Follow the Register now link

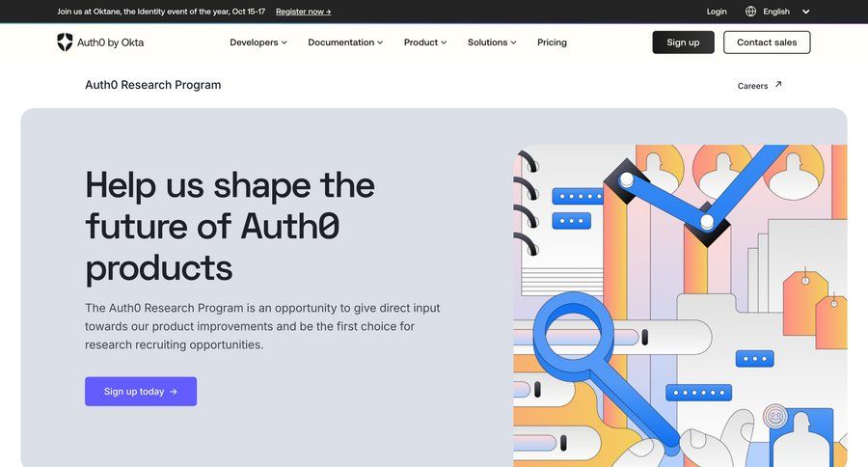pyautogui.click(x=304, y=12)
